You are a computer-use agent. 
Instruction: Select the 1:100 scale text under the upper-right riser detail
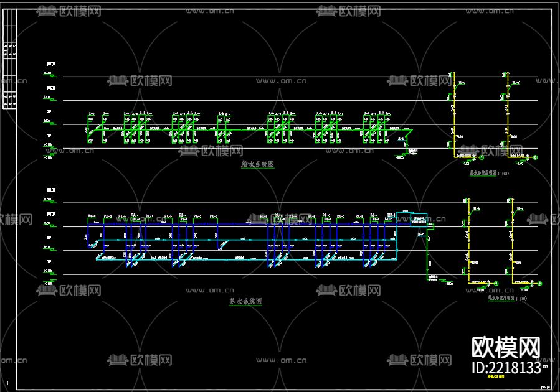(x=503, y=174)
